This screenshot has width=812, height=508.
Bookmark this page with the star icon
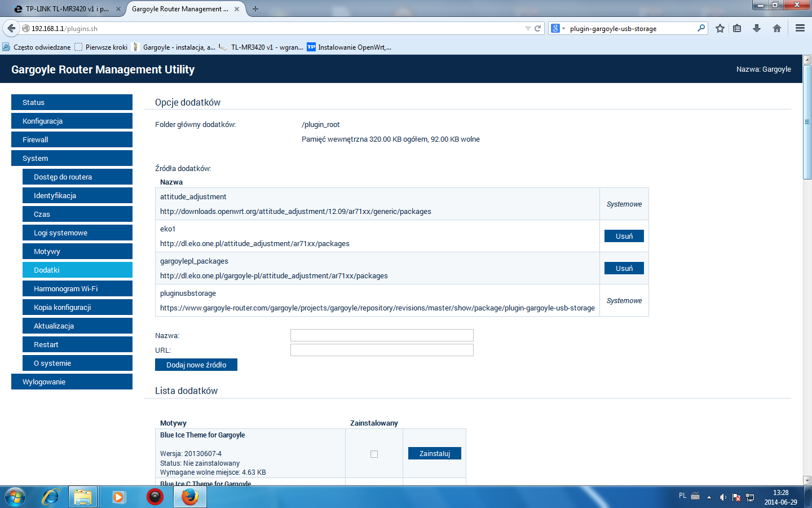(x=720, y=28)
